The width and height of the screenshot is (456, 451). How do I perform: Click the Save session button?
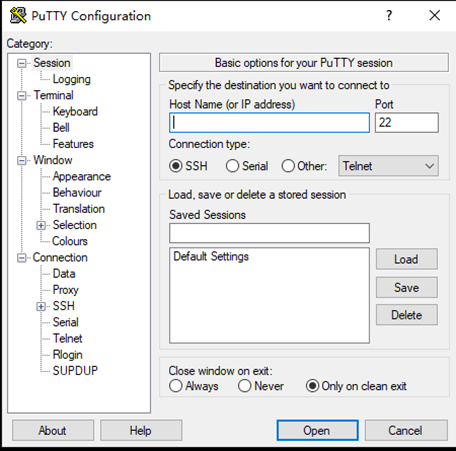click(407, 287)
